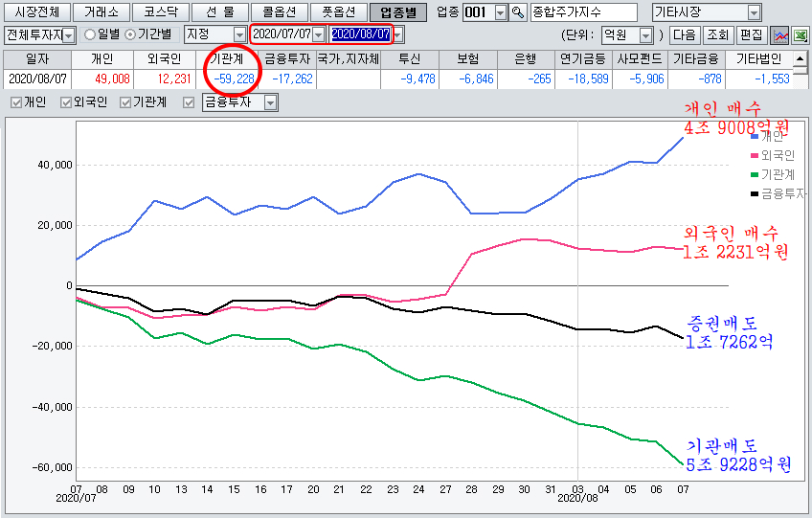Select the 기간별 radio button
Screen dimensions: 812x518
[131, 35]
